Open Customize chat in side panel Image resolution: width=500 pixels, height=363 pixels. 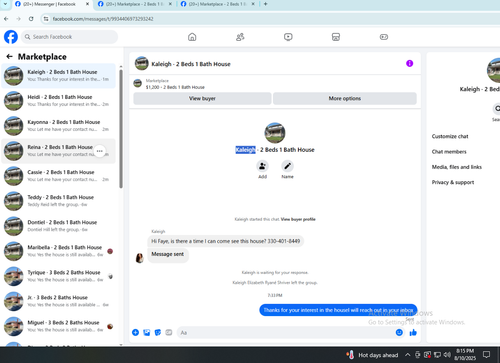pos(450,136)
